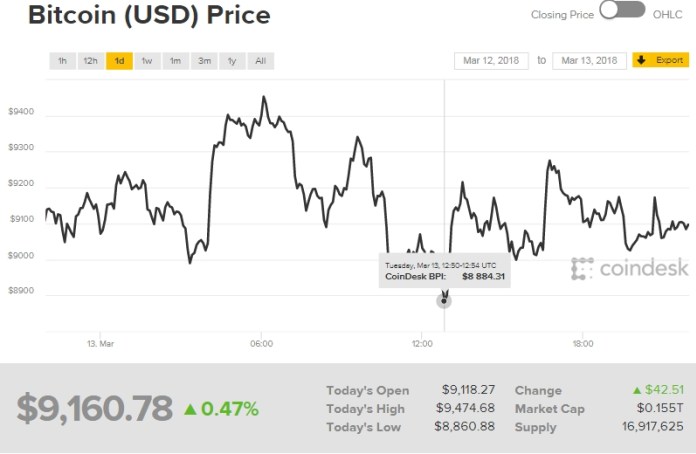
Task: Show the 3m price range
Action: [204, 61]
